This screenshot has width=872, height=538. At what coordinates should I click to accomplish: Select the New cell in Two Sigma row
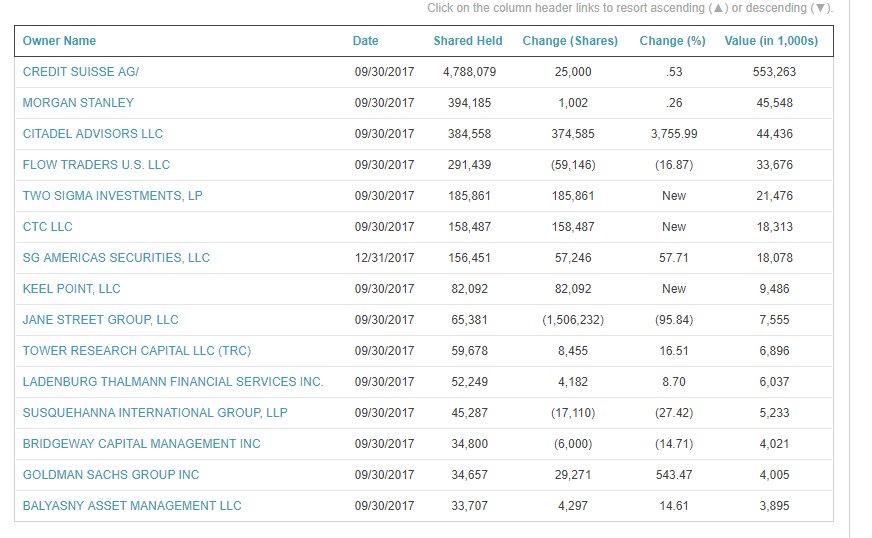click(674, 196)
